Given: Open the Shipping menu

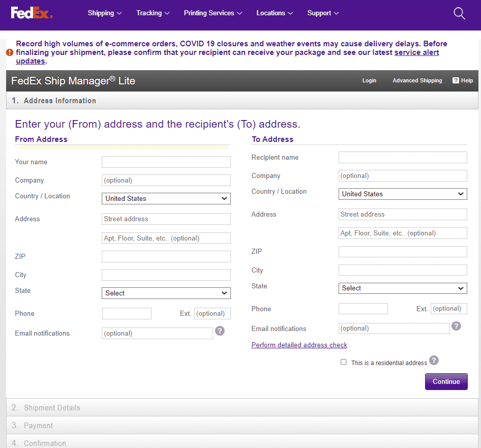Looking at the screenshot, I should [x=105, y=13].
